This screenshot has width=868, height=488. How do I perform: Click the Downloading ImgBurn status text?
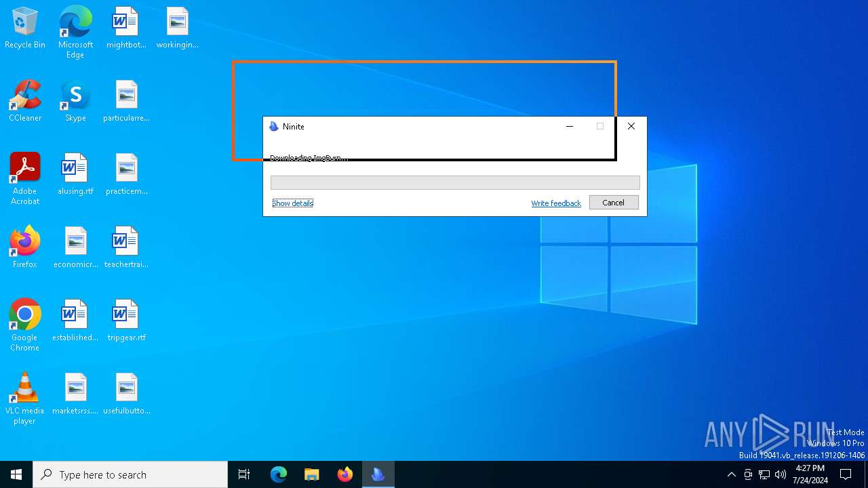(309, 158)
